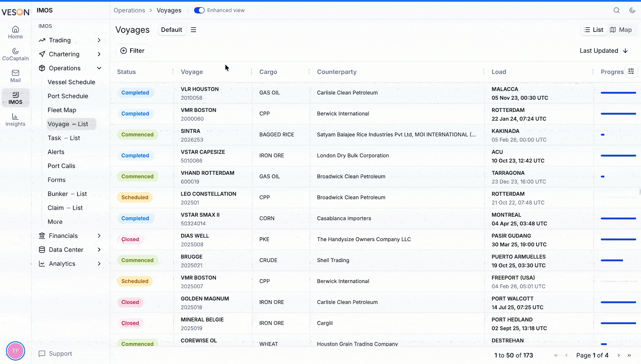Click the Trading trend-line icon
This screenshot has height=364, width=641.
pos(42,40)
